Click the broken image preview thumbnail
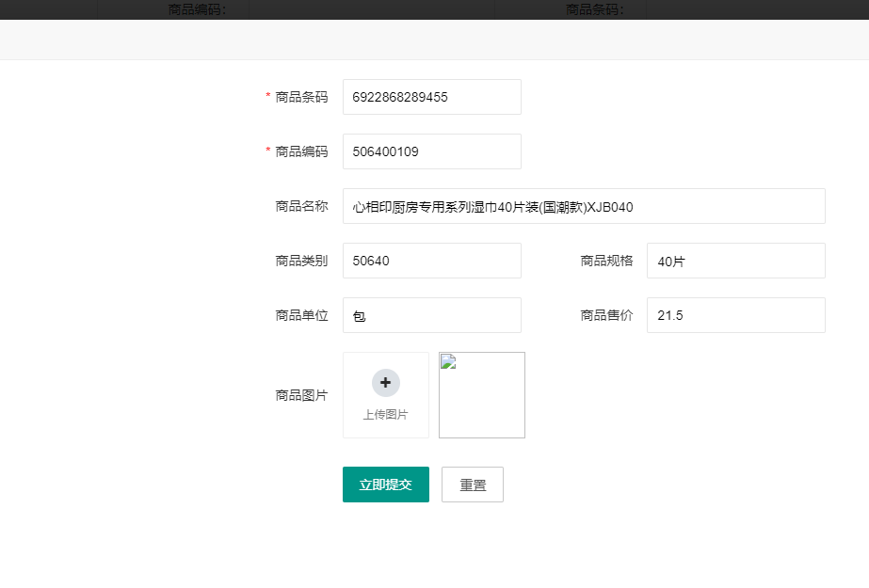 point(481,395)
